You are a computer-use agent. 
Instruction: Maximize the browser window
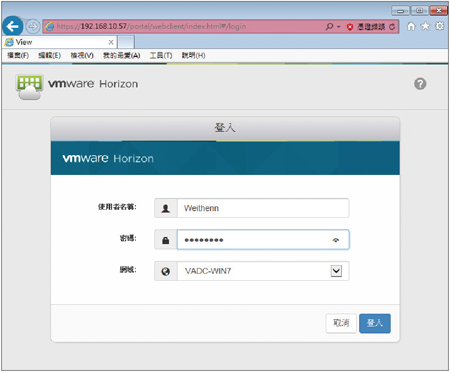[420, 11]
